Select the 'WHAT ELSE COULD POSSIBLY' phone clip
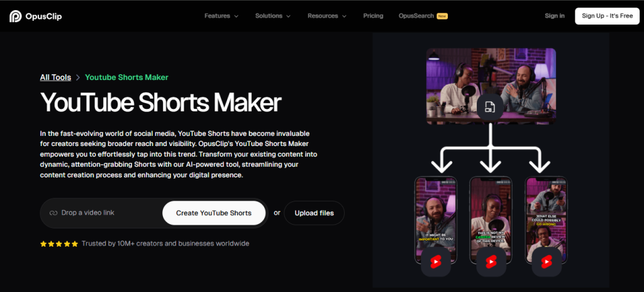 coord(547,220)
